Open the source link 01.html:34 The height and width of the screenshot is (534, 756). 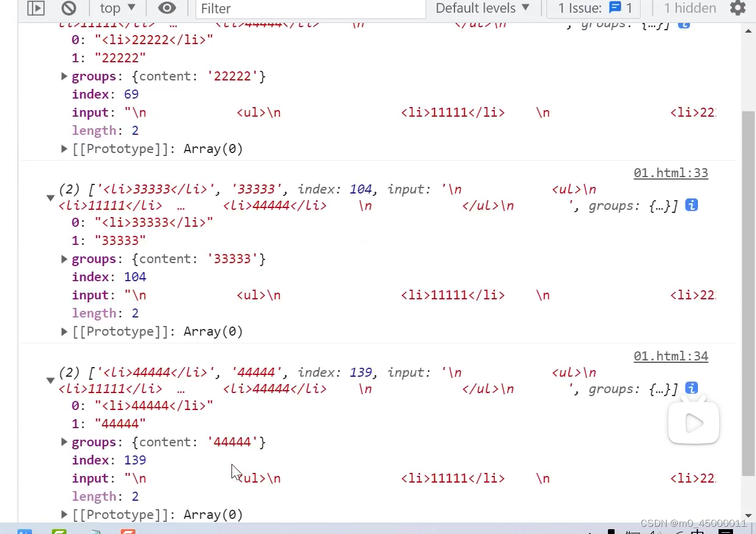670,356
